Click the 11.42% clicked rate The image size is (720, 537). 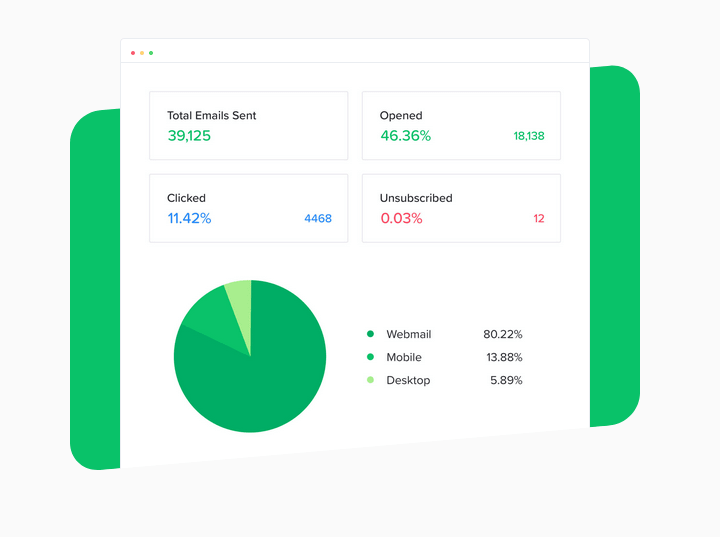pyautogui.click(x=189, y=218)
